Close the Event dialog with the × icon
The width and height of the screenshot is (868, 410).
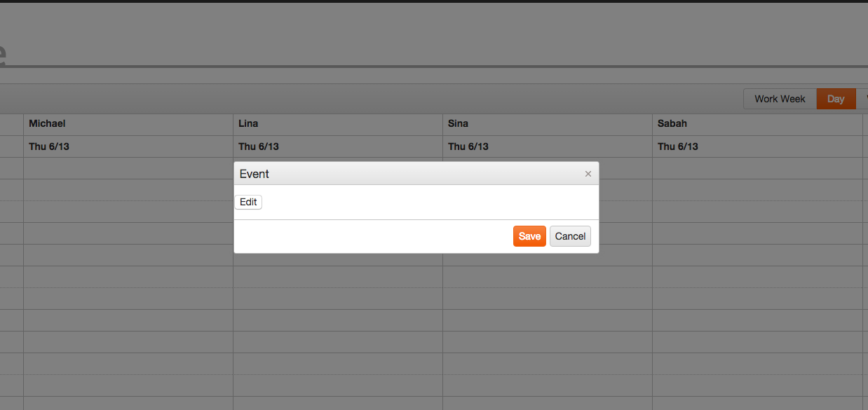(x=588, y=174)
